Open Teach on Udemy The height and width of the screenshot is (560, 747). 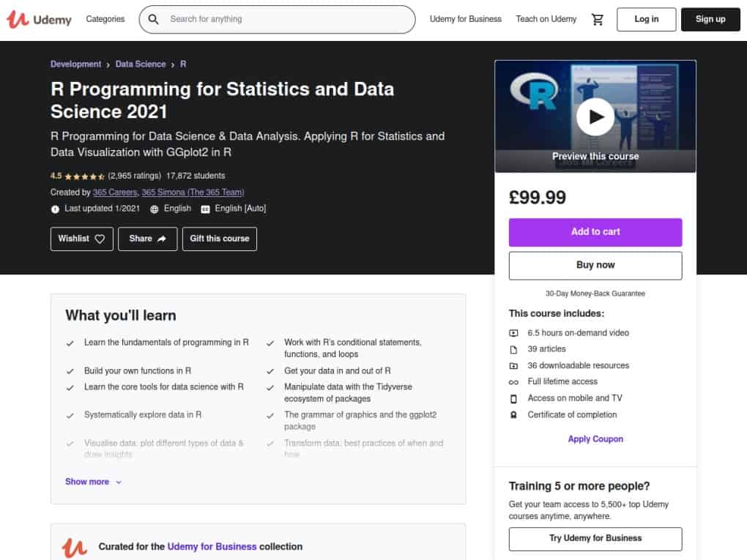(x=546, y=19)
